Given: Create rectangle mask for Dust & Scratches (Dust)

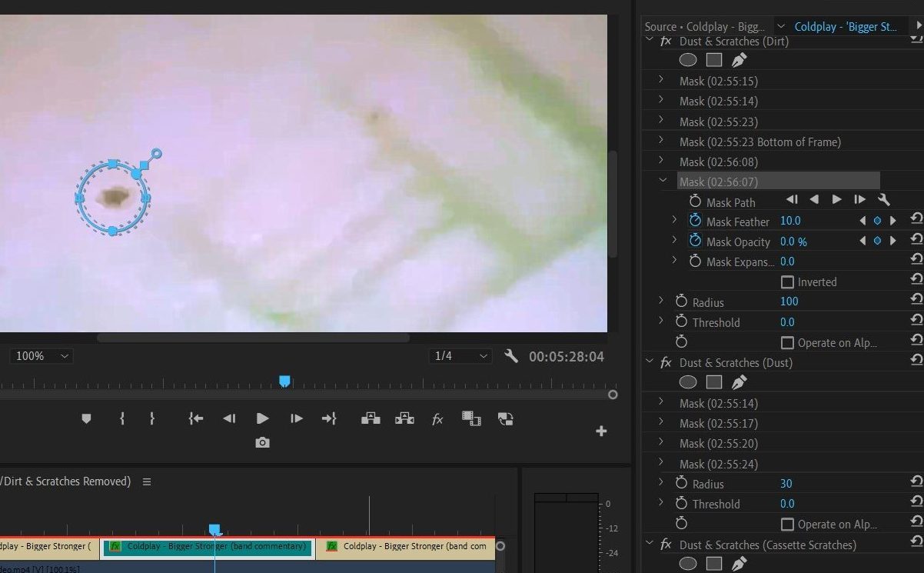Looking at the screenshot, I should pos(714,381).
